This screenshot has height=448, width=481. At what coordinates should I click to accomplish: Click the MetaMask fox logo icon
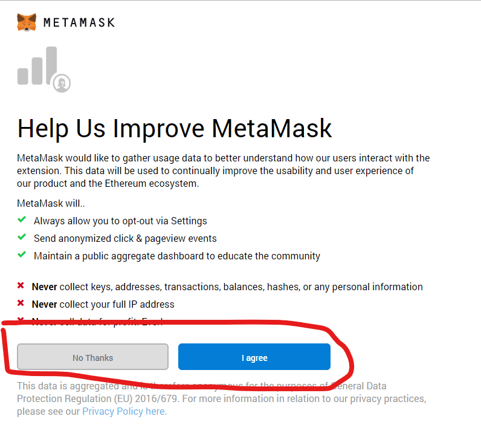(27, 22)
